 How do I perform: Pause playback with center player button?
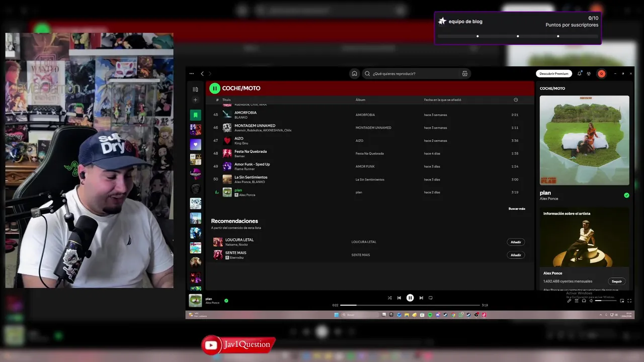[x=410, y=298]
